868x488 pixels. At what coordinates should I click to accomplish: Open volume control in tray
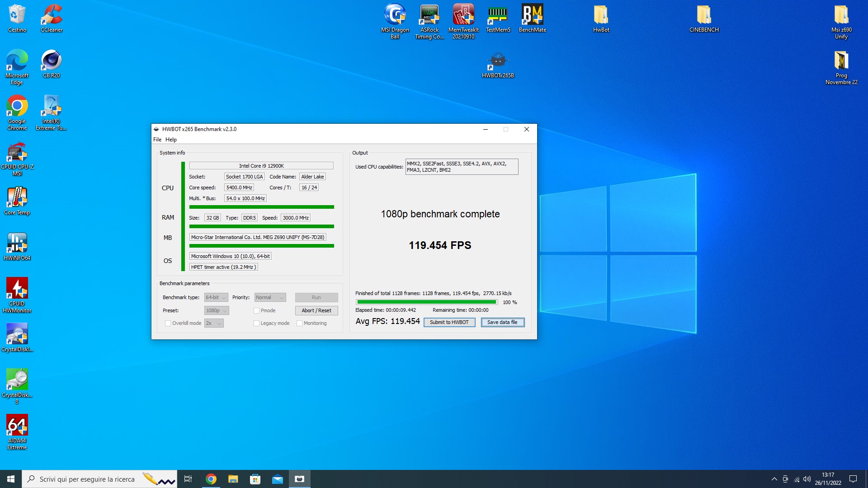coord(807,479)
